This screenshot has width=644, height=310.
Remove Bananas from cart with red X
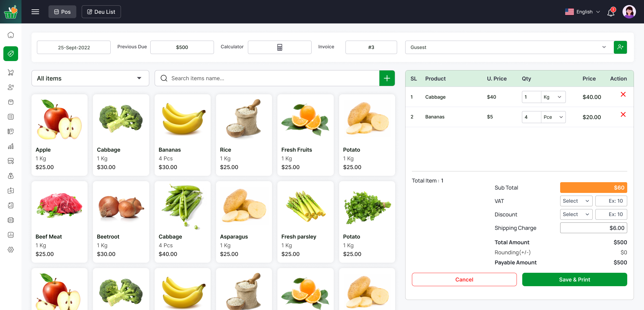click(x=623, y=114)
